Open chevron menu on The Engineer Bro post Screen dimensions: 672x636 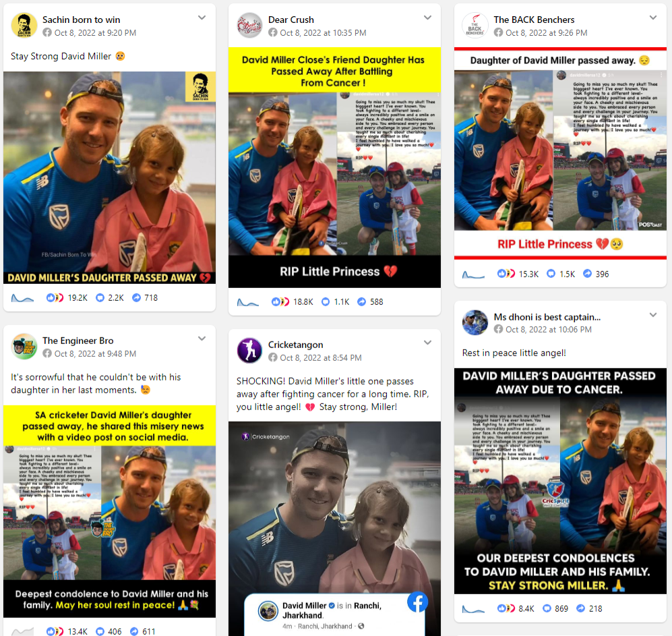pyautogui.click(x=202, y=339)
